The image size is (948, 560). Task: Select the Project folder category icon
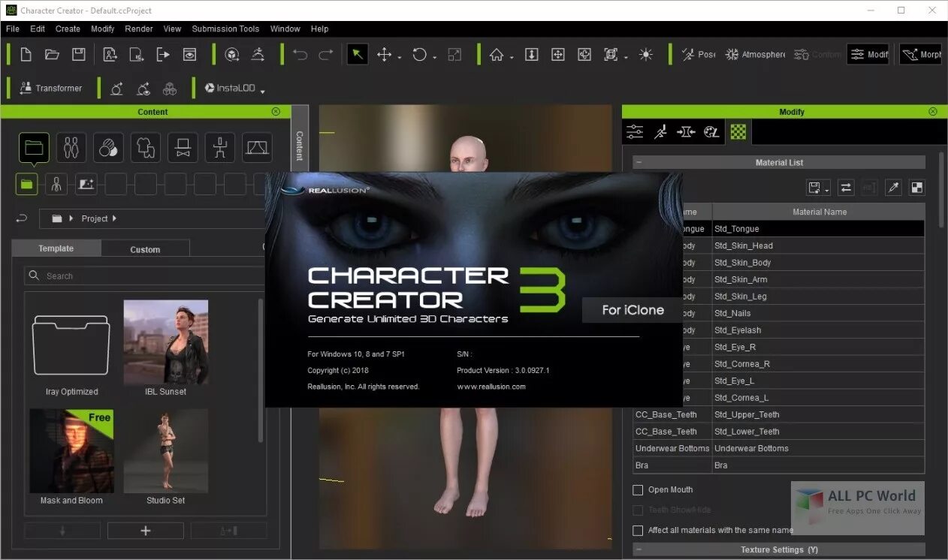(x=34, y=148)
